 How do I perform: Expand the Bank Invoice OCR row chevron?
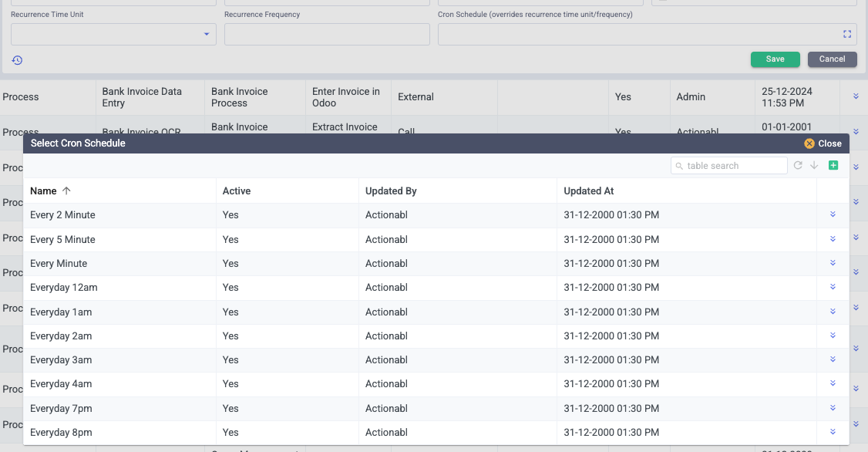point(856,132)
